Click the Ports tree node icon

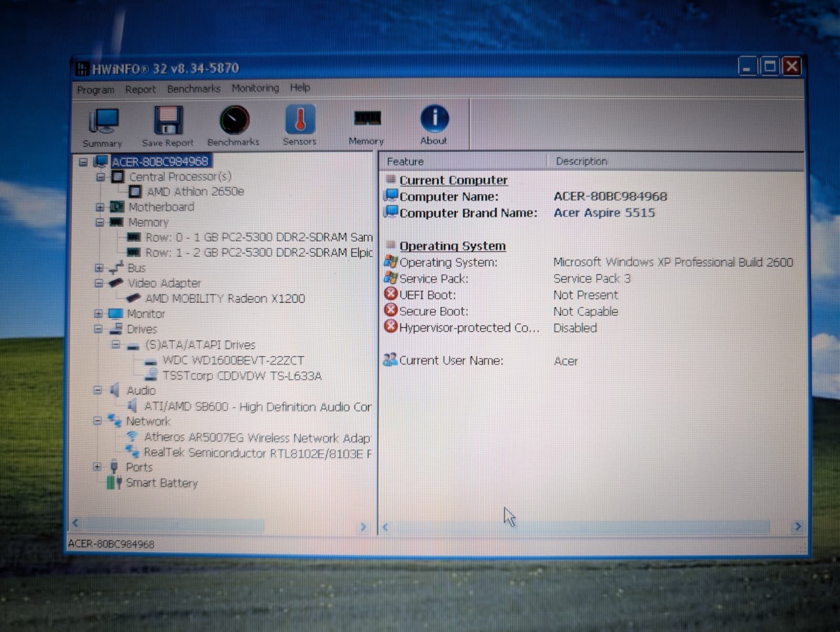[x=114, y=467]
